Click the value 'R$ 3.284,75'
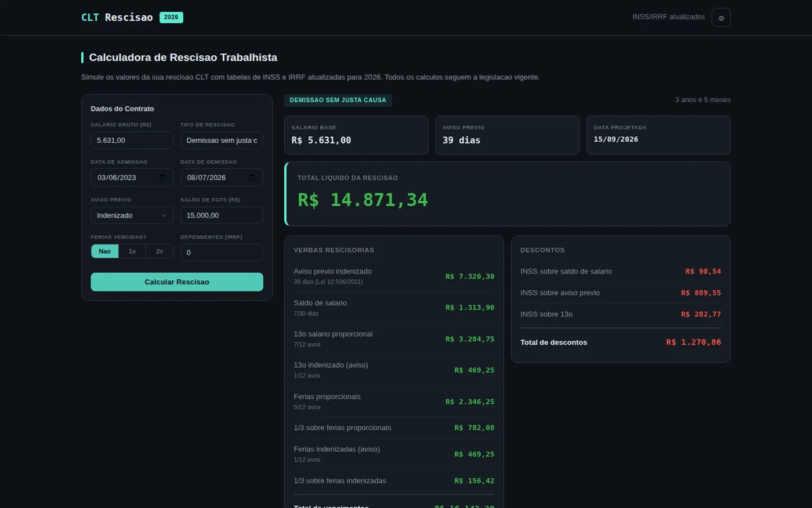812x508 pixels. coord(470,339)
